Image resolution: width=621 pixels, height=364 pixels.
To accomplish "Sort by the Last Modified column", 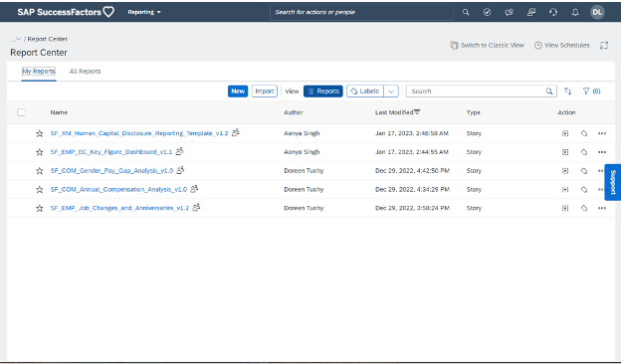I will point(398,112).
